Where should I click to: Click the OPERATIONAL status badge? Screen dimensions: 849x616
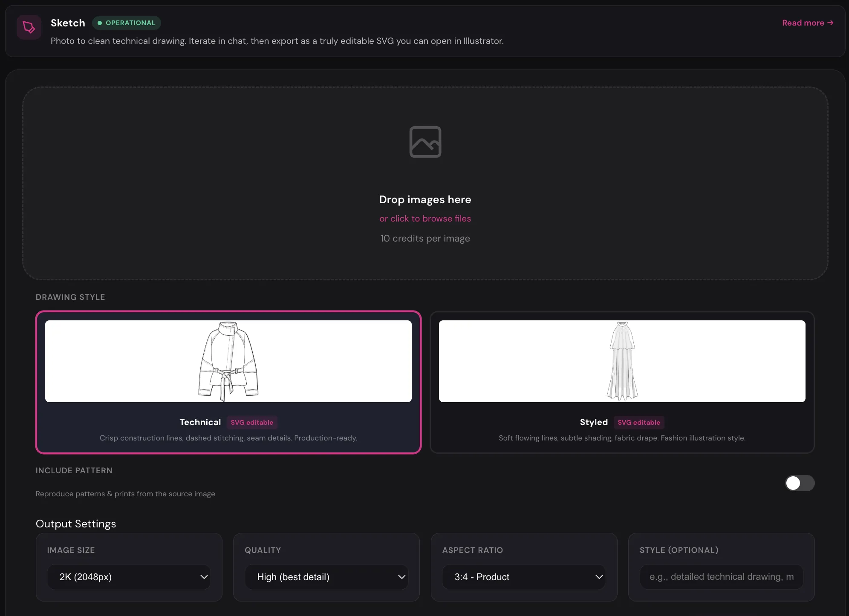click(x=127, y=23)
